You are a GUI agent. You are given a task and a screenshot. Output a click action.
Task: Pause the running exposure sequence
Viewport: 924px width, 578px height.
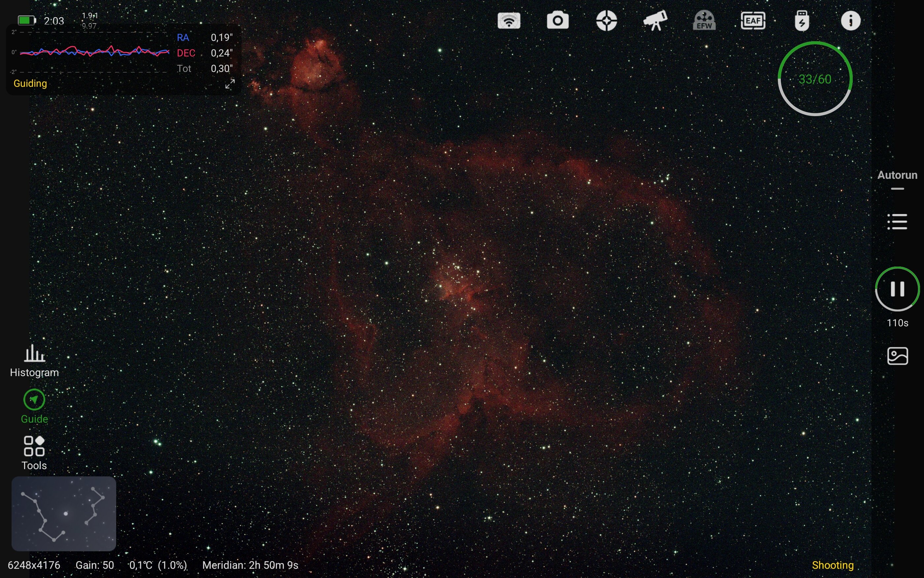(897, 289)
